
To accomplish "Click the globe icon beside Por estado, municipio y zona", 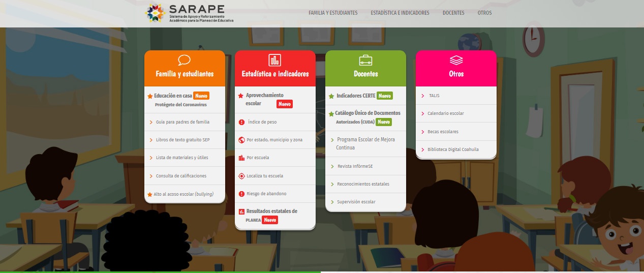I will (x=241, y=140).
